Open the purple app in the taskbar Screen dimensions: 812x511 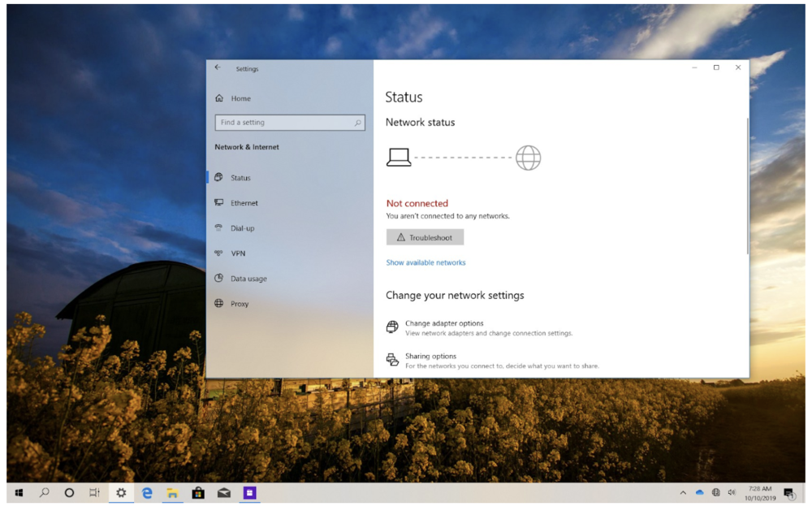[249, 493]
